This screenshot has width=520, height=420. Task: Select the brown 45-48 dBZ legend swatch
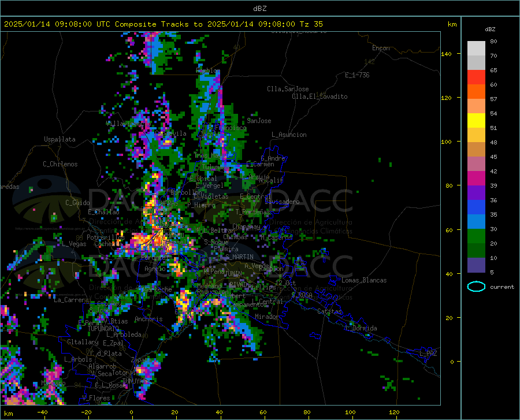coord(476,150)
